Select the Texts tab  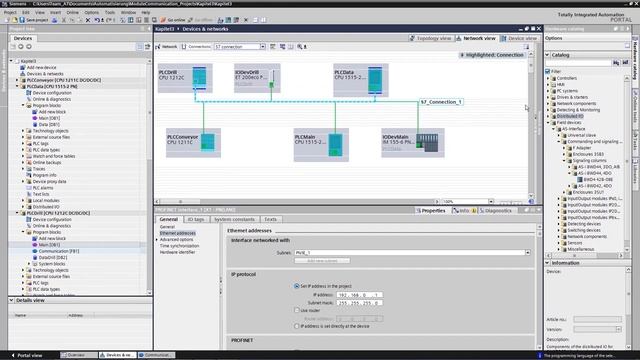click(x=270, y=220)
